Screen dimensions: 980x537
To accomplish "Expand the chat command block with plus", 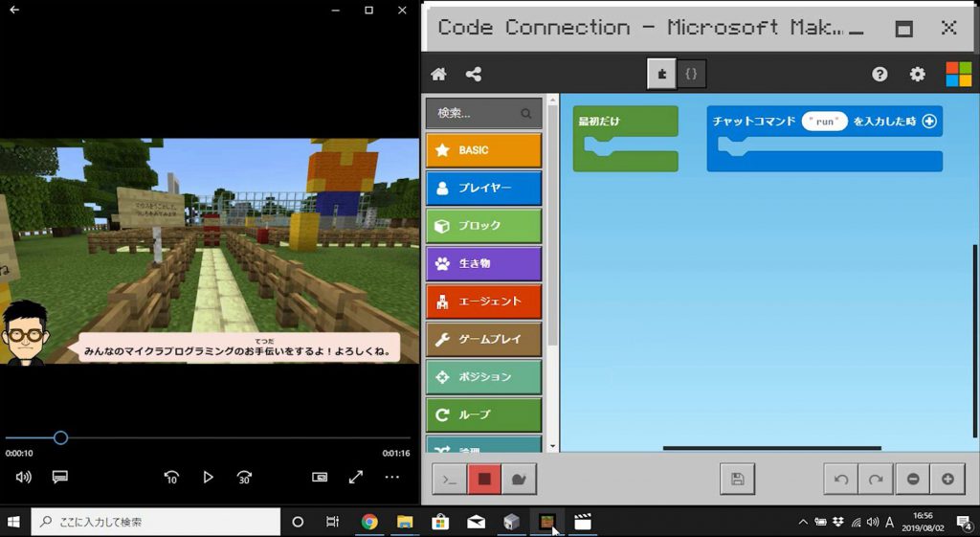I will coord(928,122).
